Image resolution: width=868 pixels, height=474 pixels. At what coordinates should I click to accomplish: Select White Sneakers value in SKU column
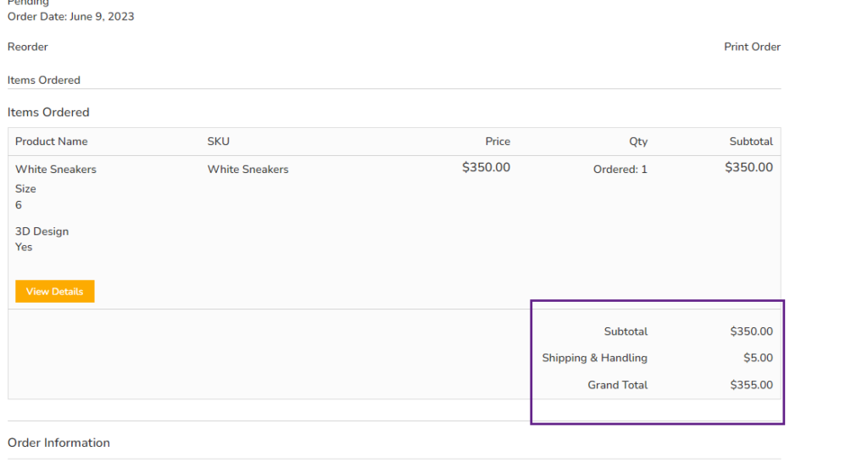point(248,170)
